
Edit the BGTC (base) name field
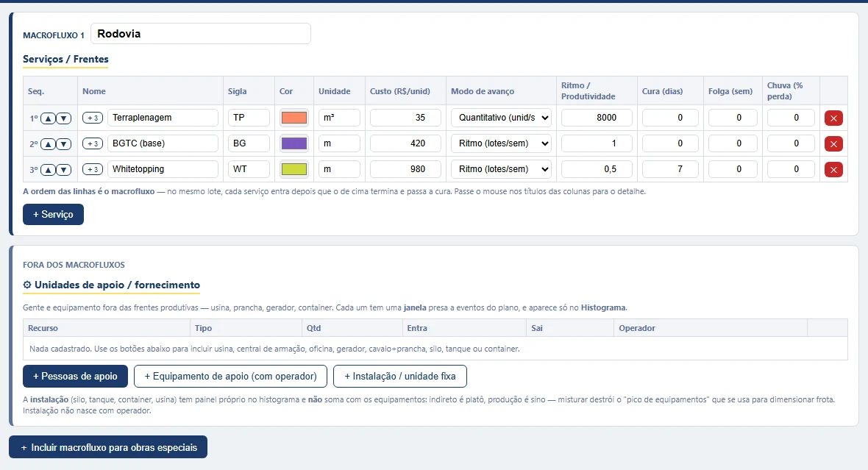coord(163,143)
